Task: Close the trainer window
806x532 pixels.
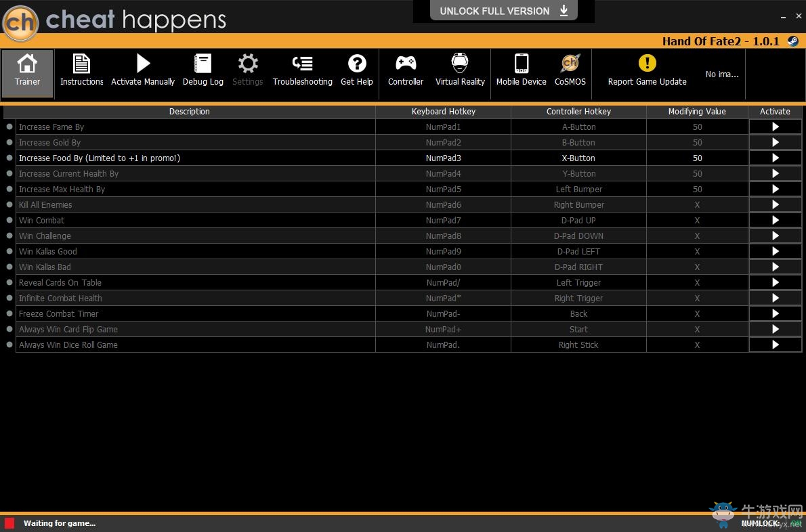Action: [799, 16]
